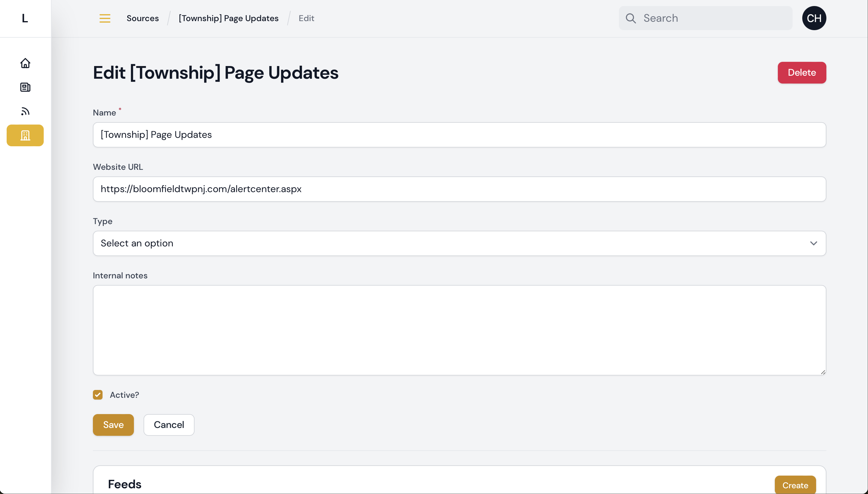
Task: Open the RSS Feeds sidebar icon
Action: (x=25, y=111)
